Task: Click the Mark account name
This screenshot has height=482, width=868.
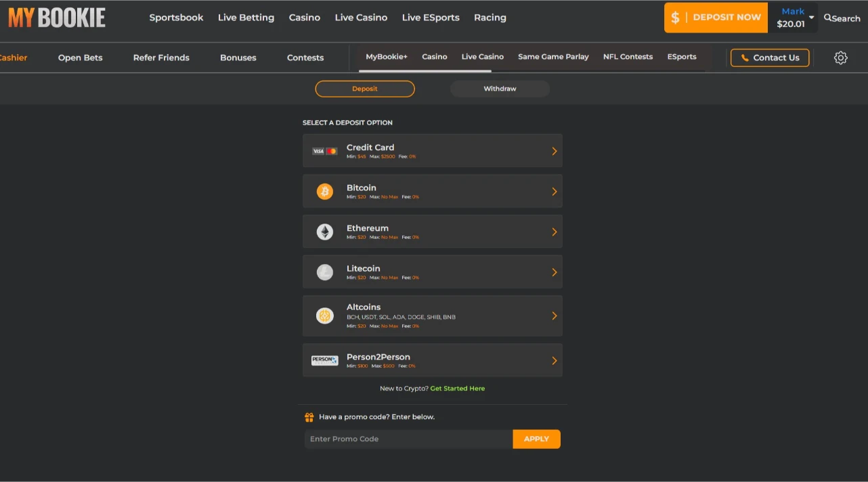Action: [x=793, y=12]
